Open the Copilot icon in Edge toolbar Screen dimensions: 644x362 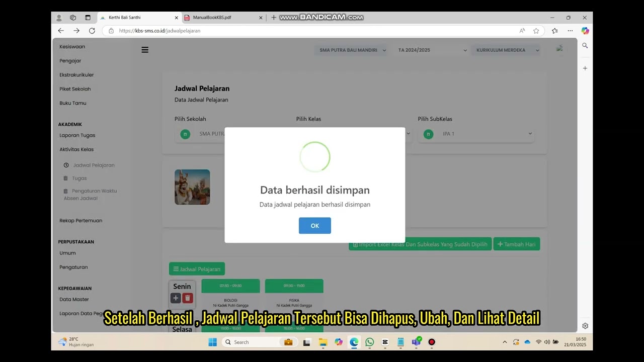585,31
